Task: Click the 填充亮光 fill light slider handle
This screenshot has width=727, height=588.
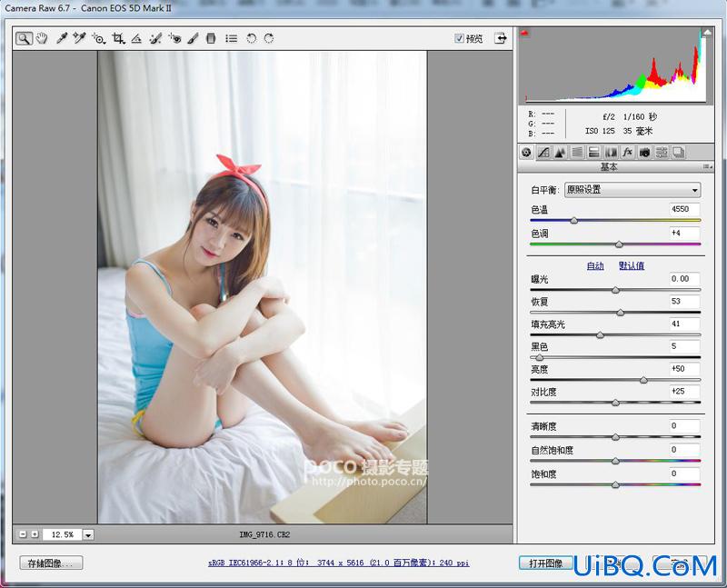Action: (x=600, y=334)
